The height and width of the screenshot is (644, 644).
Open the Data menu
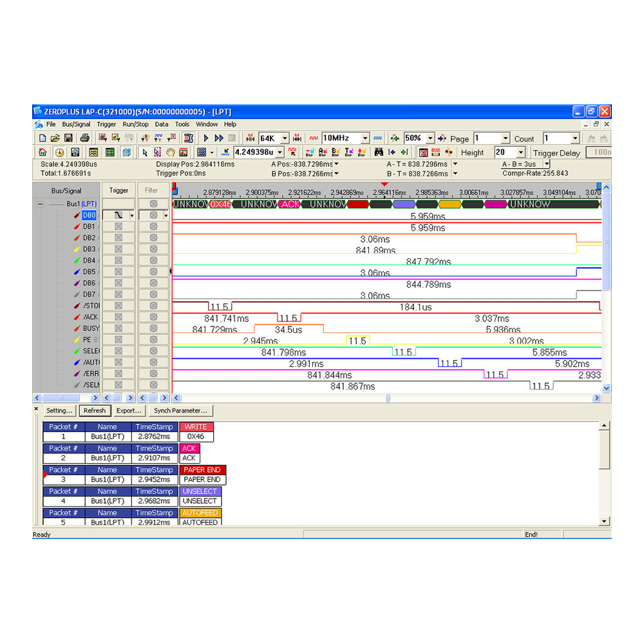tap(162, 124)
